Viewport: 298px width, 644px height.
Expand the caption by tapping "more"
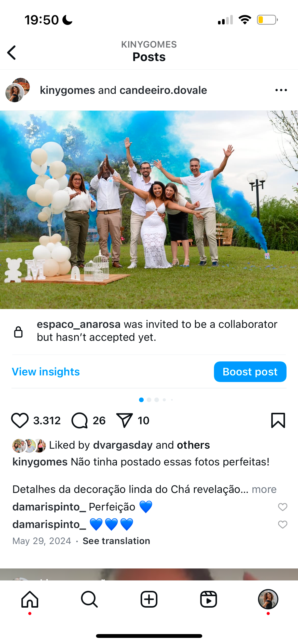264,489
